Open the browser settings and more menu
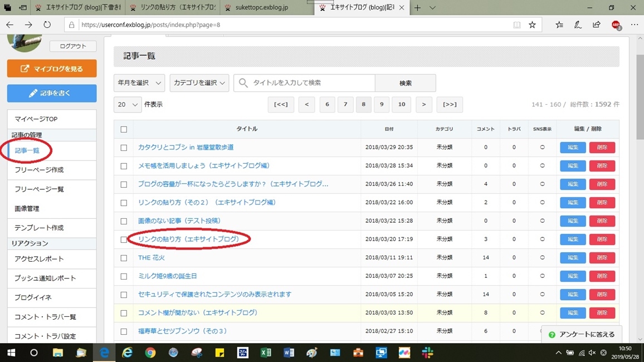Screen dimensions: 644x362 point(634,25)
